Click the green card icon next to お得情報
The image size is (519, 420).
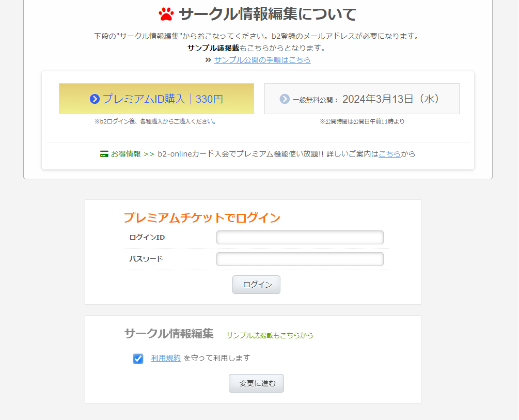pos(104,154)
